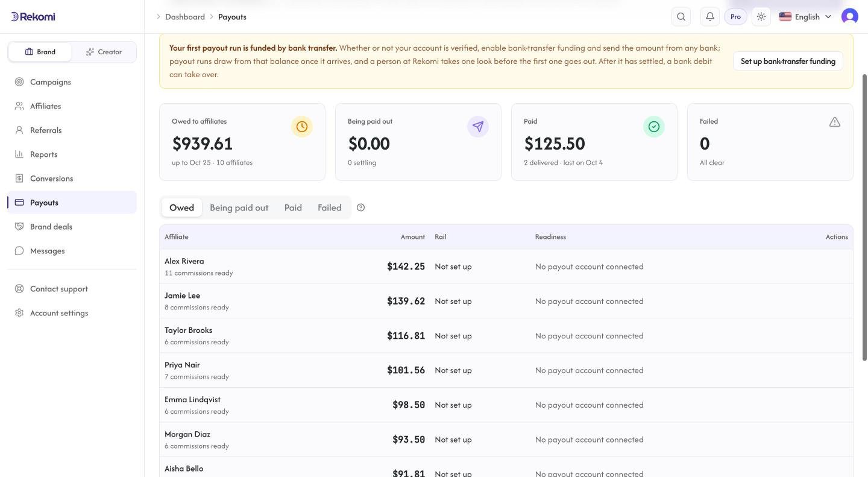868x477 pixels.
Task: Click Morgan Diaz affiliate name
Action: tap(187, 434)
